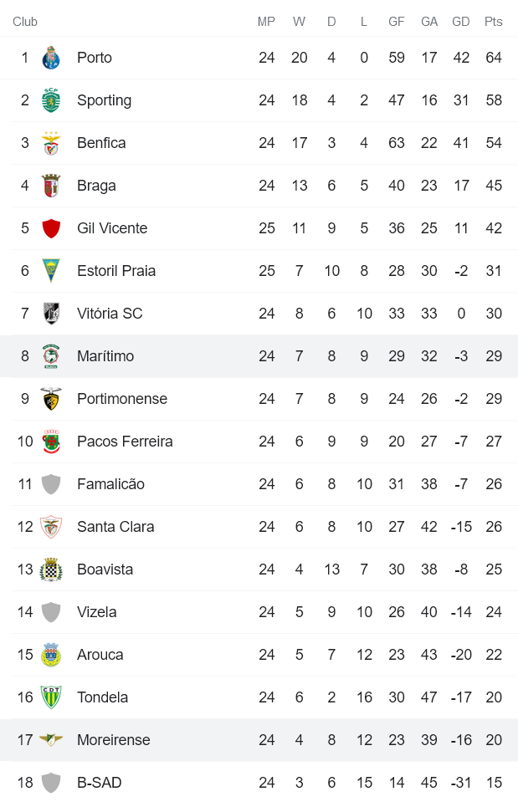Click the Boavista checkered crest
Viewport: 518px width, 812px height.
[50, 569]
